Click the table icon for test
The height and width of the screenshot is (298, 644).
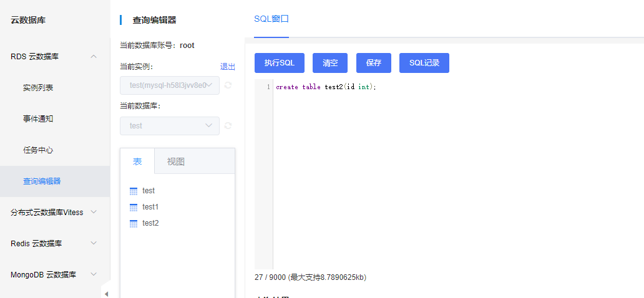click(x=133, y=191)
